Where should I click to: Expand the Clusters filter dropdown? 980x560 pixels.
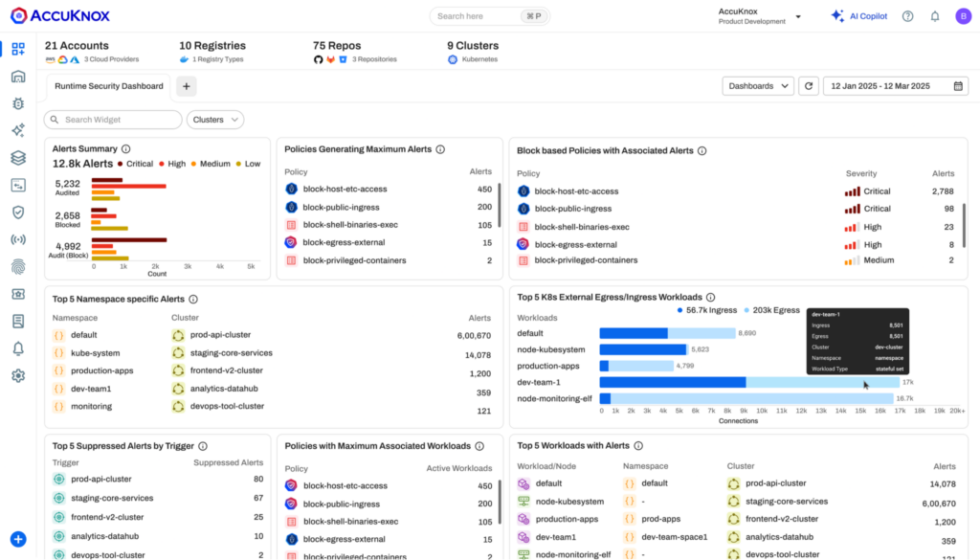click(214, 120)
